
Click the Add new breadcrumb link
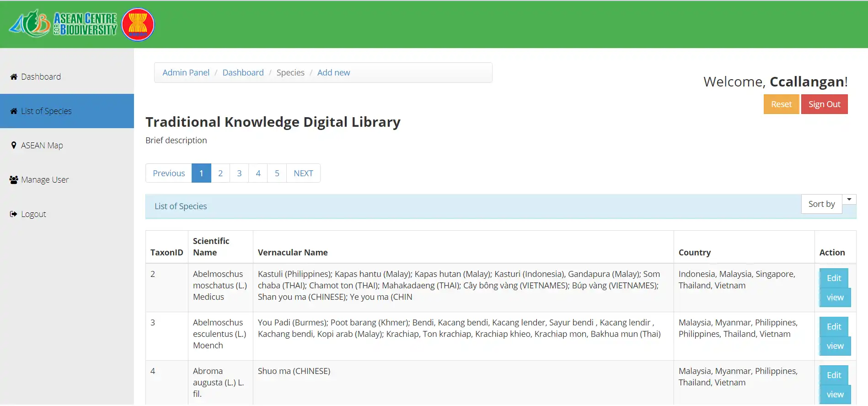(333, 72)
